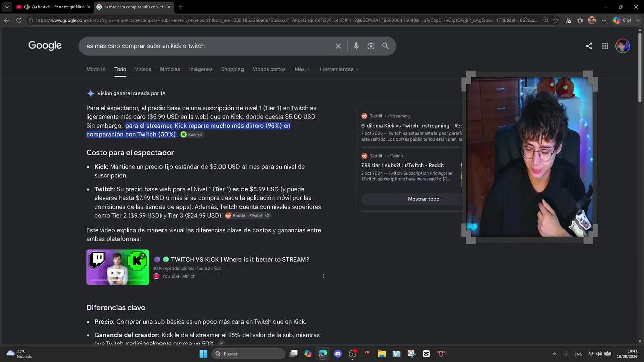Open OBS Studio from the taskbar
Image resolution: width=644 pixels, height=362 pixels.
(352, 354)
